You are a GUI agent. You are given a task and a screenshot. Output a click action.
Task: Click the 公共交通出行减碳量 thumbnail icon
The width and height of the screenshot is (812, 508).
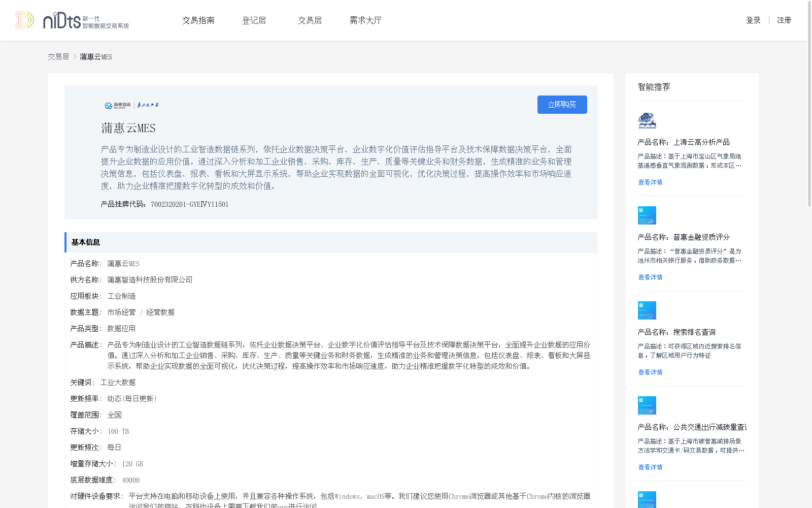[647, 405]
